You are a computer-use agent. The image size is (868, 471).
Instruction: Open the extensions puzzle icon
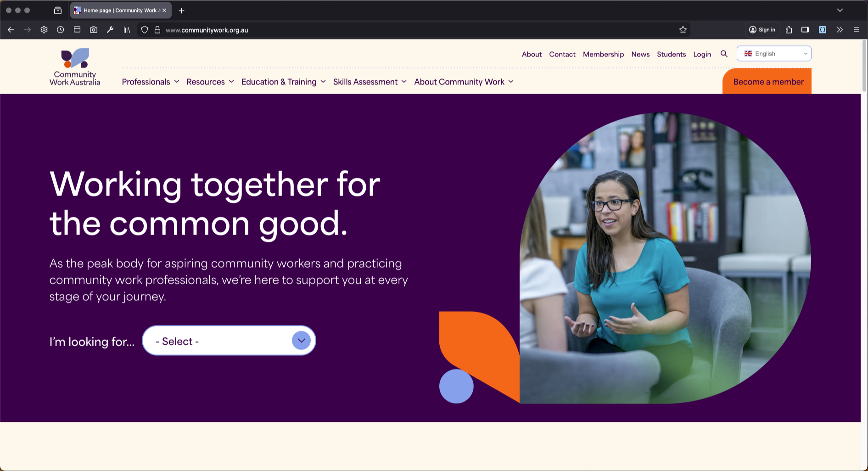(x=789, y=30)
